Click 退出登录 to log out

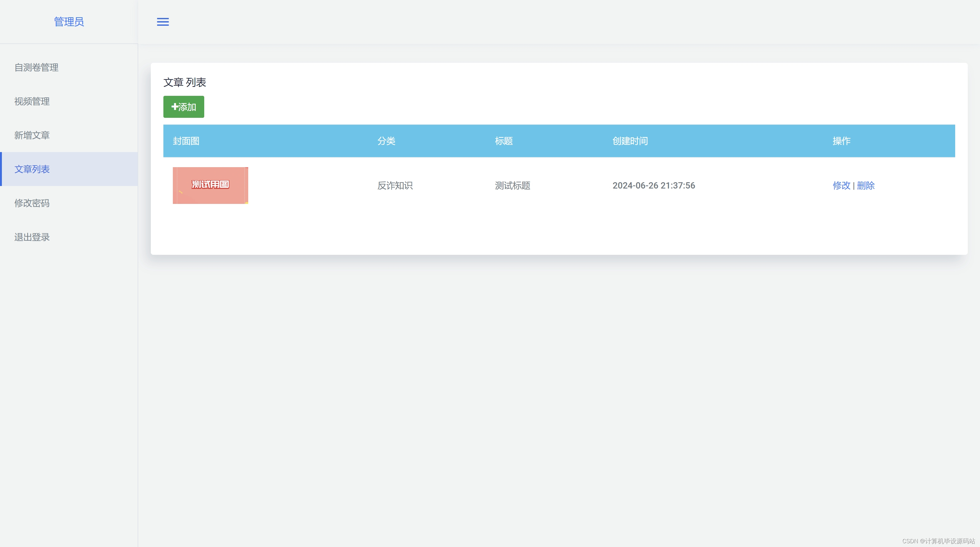(32, 237)
